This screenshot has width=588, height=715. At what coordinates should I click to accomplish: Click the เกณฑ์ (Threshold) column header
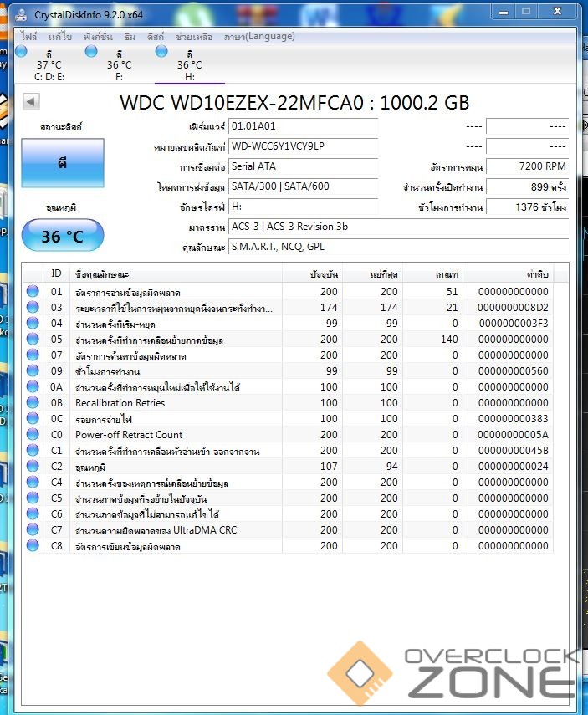[x=432, y=273]
